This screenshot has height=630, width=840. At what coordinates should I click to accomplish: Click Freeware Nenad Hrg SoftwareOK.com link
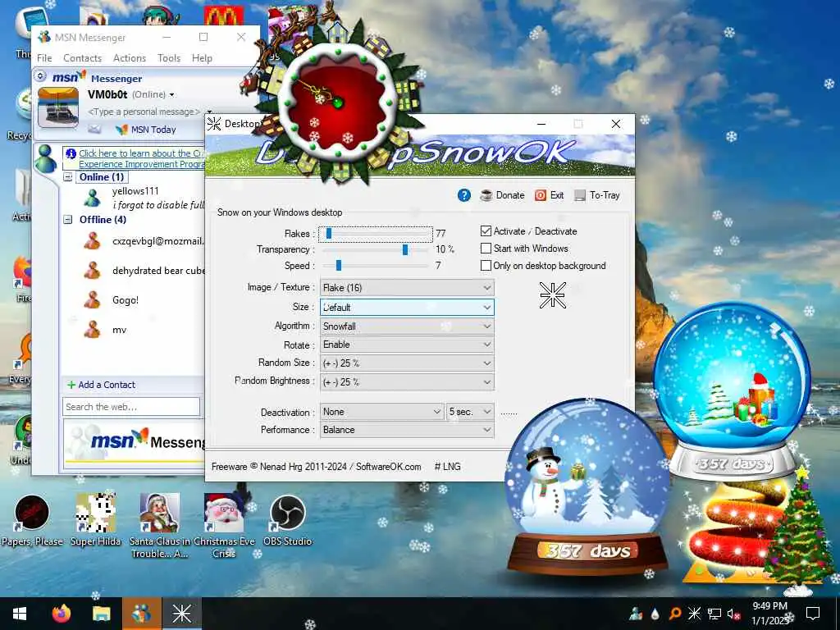316,467
